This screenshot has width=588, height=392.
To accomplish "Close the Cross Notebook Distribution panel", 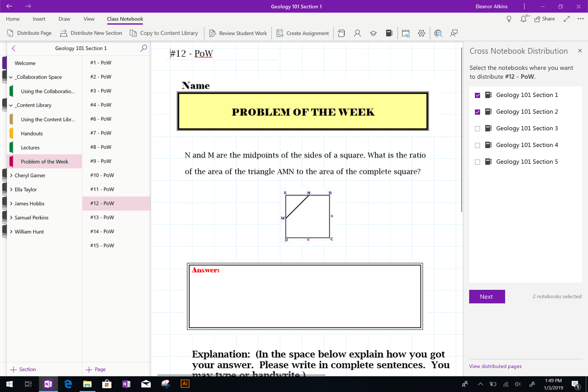I will 580,51.
